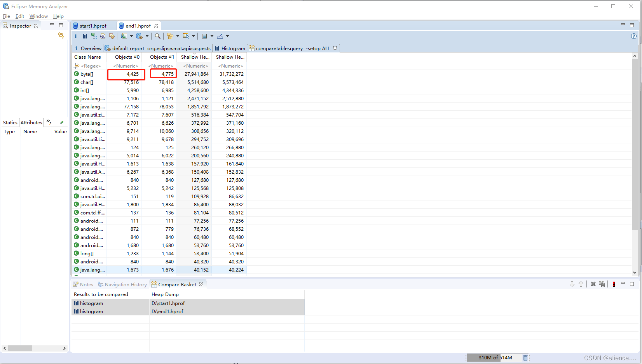The height and width of the screenshot is (364, 642).
Task: Close the Compare Basket tab
Action: (x=201, y=284)
